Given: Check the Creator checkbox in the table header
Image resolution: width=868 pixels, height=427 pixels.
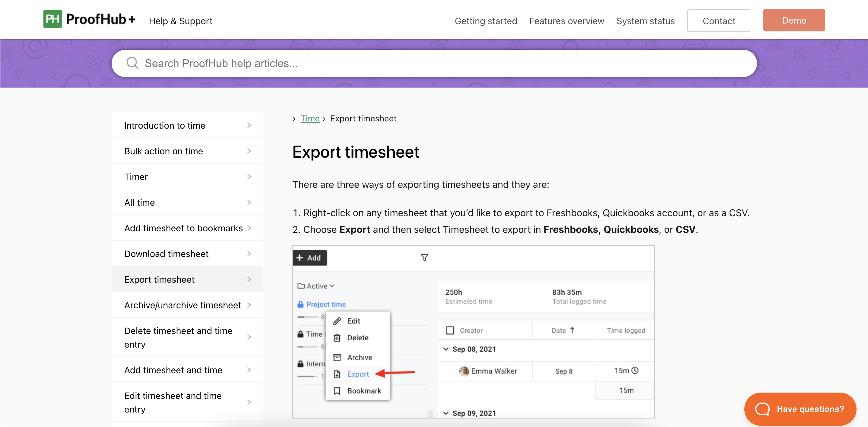Looking at the screenshot, I should pyautogui.click(x=450, y=331).
